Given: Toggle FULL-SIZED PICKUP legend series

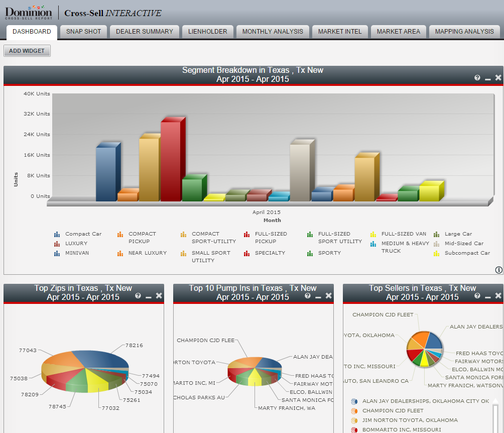Looking at the screenshot, I should click(266, 238).
